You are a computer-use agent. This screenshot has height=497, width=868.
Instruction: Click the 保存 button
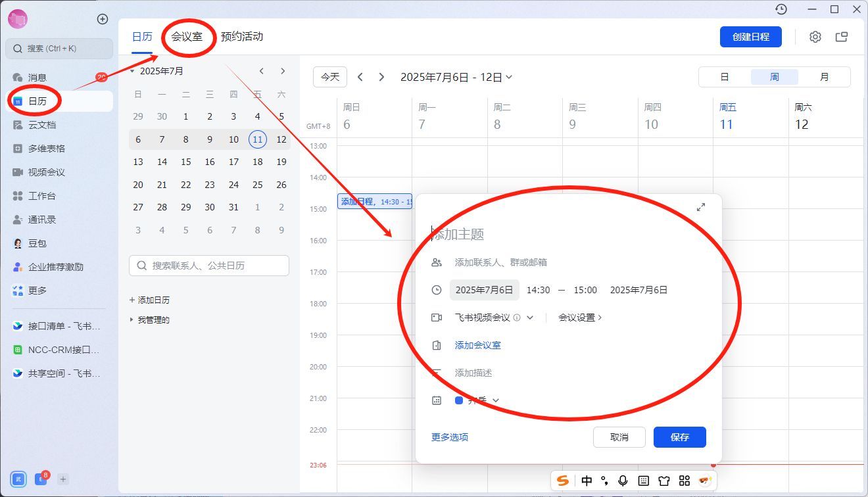coord(679,437)
